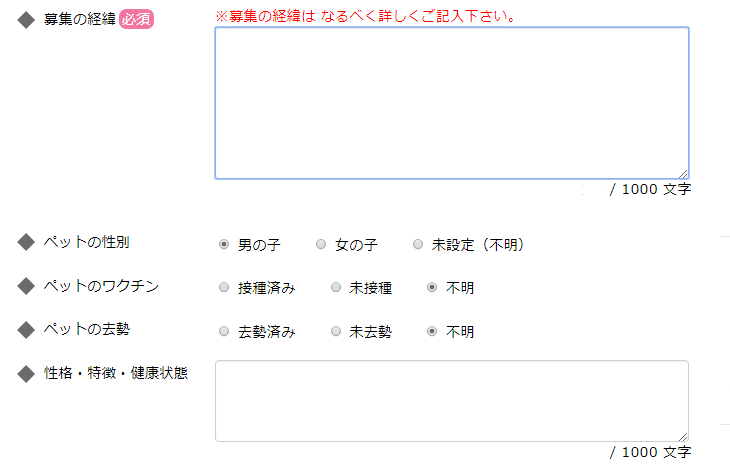Select 女の子 for pet gender
The height and width of the screenshot is (464, 730).
321,244
